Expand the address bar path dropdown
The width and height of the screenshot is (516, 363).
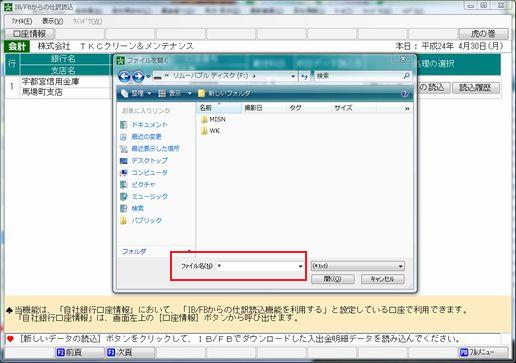[x=293, y=76]
